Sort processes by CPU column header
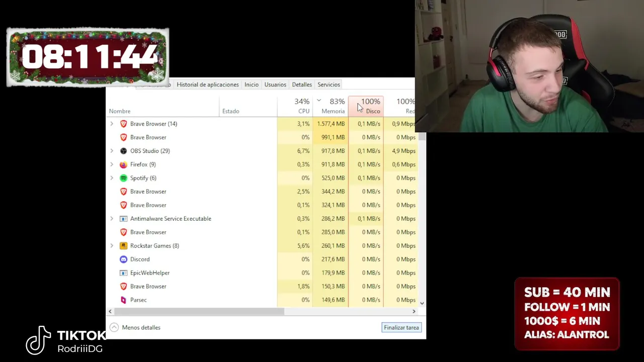The height and width of the screenshot is (362, 644). (x=295, y=106)
